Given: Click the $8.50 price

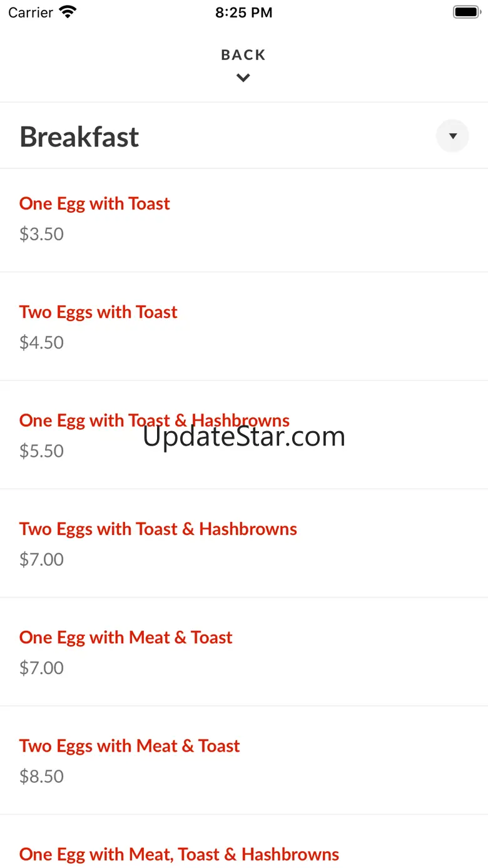Looking at the screenshot, I should coord(41,776).
